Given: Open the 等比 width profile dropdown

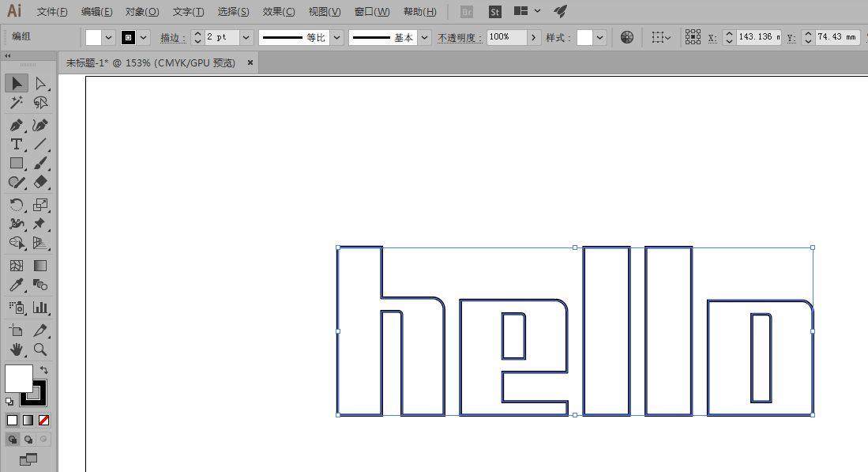Looking at the screenshot, I should 336,38.
